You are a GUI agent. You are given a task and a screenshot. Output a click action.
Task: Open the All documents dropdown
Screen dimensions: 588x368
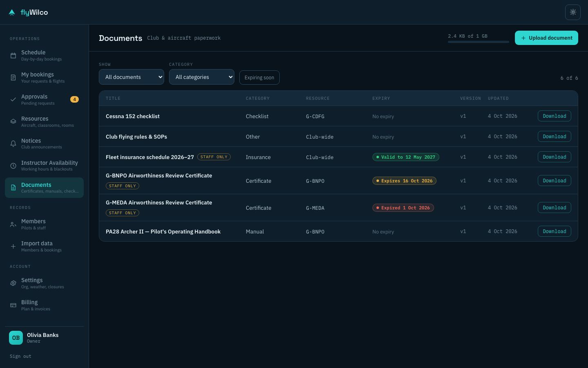[x=131, y=77]
